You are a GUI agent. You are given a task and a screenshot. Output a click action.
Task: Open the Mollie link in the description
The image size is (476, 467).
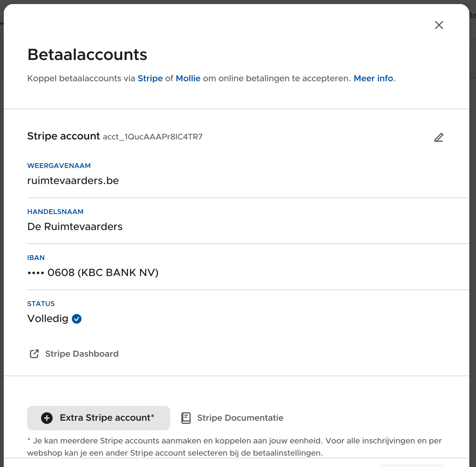(x=188, y=78)
